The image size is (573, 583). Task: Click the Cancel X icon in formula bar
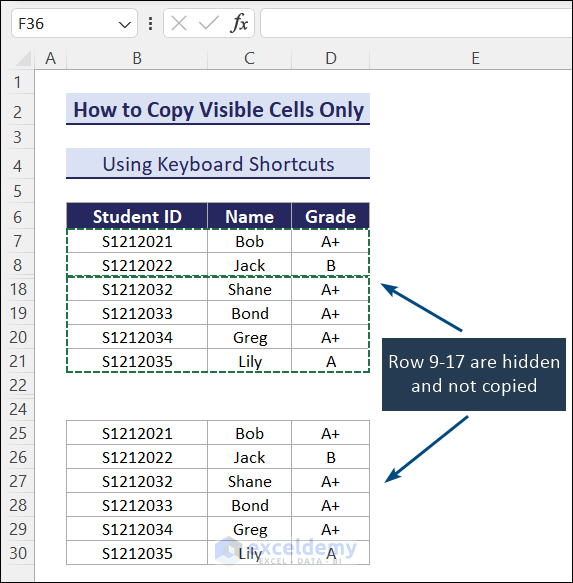179,24
